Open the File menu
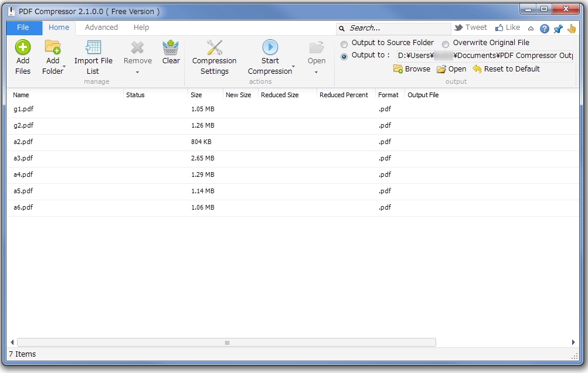588x373 pixels. (23, 27)
